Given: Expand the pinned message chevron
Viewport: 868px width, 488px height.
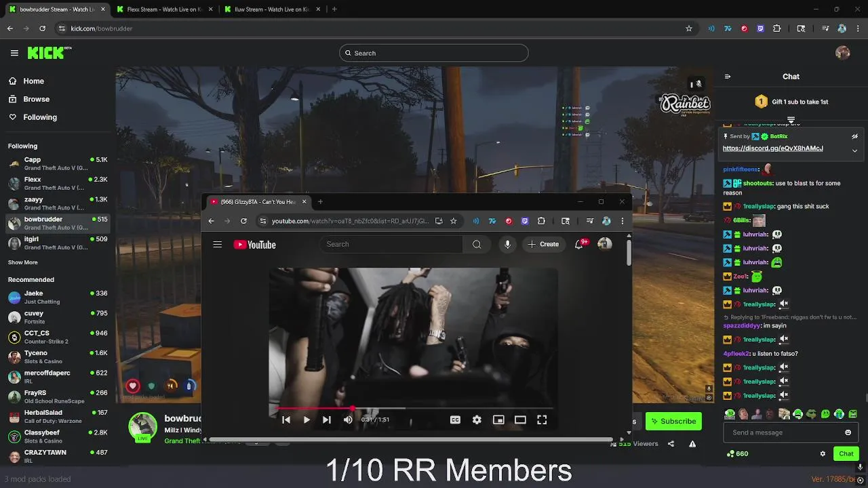Looking at the screenshot, I should pos(854,150).
